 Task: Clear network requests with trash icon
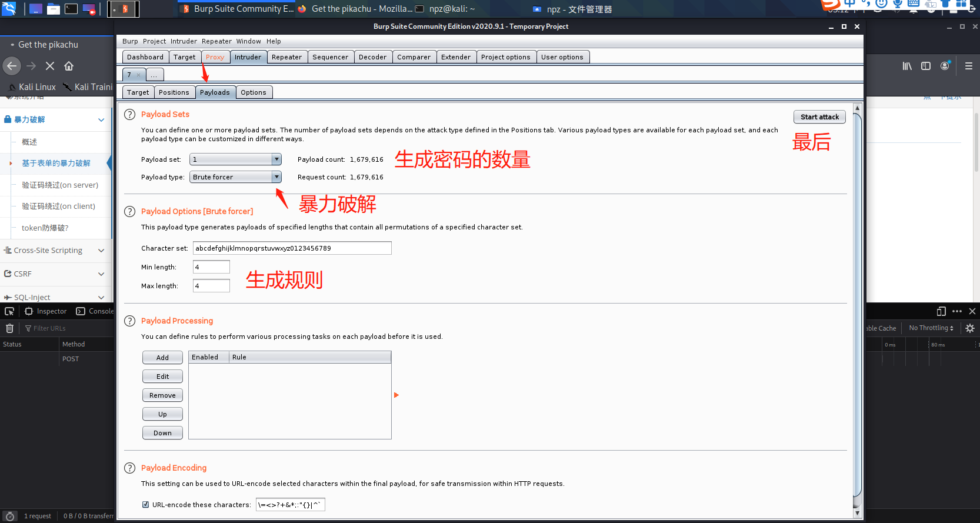pos(9,328)
